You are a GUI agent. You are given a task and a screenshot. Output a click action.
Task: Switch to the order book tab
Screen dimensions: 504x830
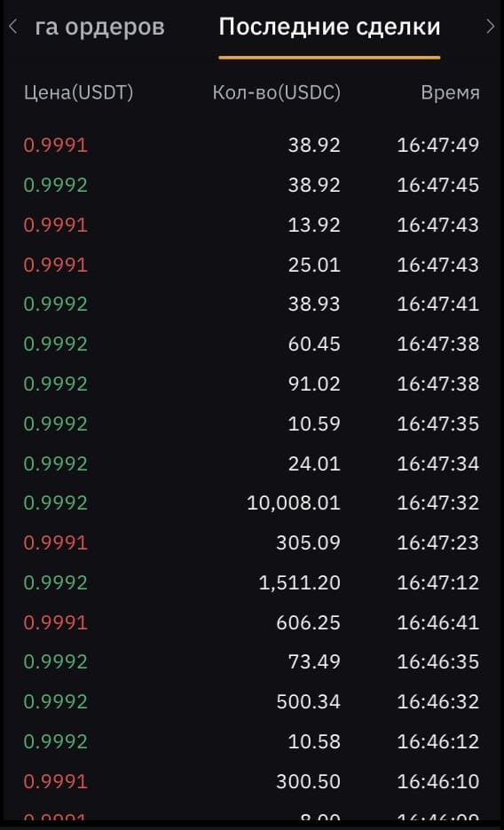[x=99, y=27]
